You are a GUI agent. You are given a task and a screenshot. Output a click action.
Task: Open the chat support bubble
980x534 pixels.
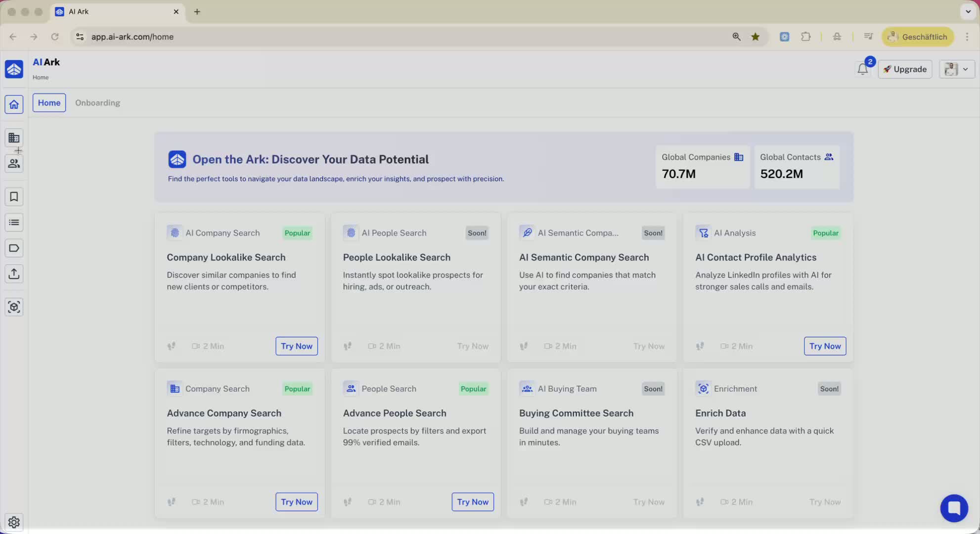[954, 508]
